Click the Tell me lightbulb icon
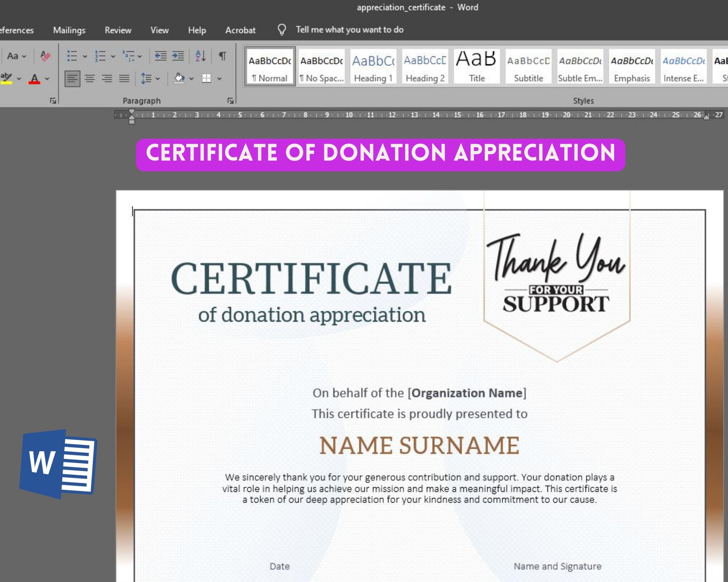This screenshot has height=582, width=728. click(282, 30)
